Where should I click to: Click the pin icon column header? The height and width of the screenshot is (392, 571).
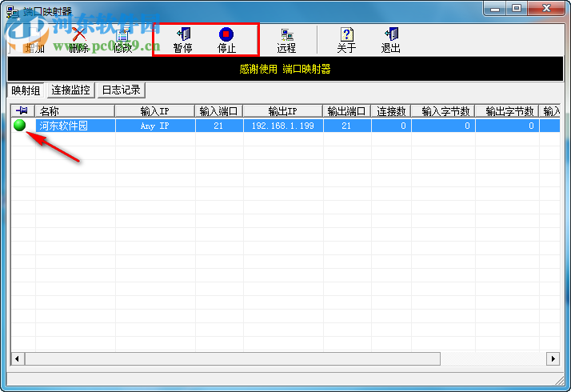pos(23,110)
